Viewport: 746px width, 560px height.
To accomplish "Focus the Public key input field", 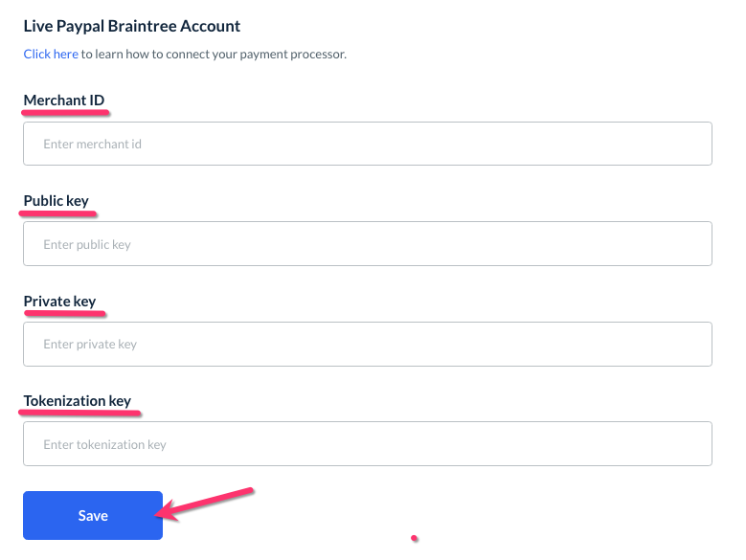I will 368,244.
